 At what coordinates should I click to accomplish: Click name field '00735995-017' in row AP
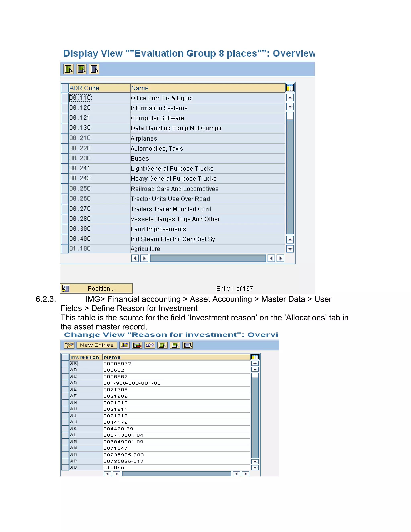177,461
